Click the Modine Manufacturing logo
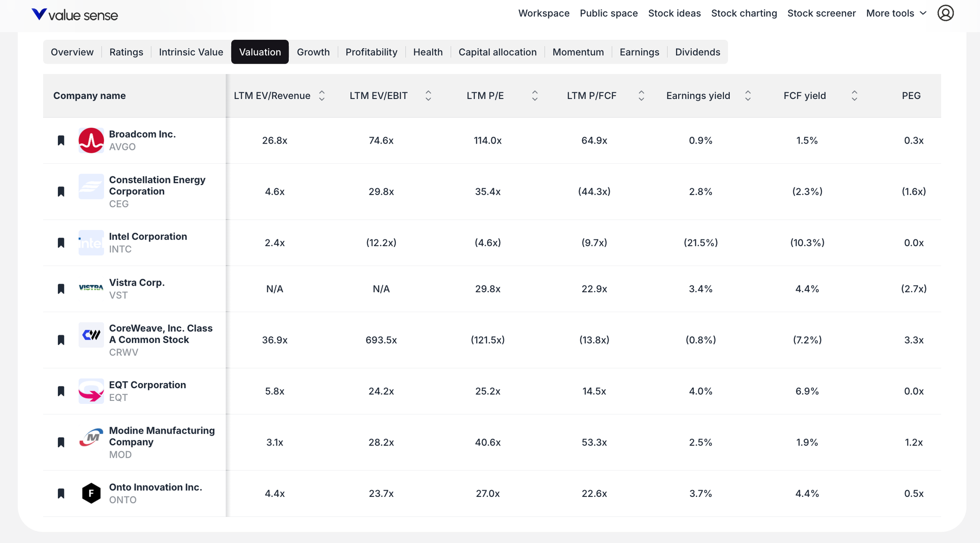The width and height of the screenshot is (980, 543). (x=91, y=437)
